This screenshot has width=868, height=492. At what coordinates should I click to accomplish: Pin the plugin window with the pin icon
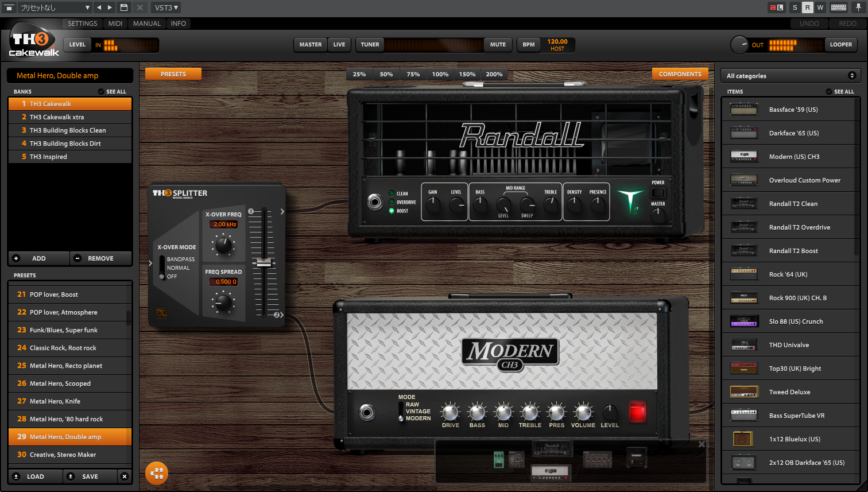tap(858, 7)
